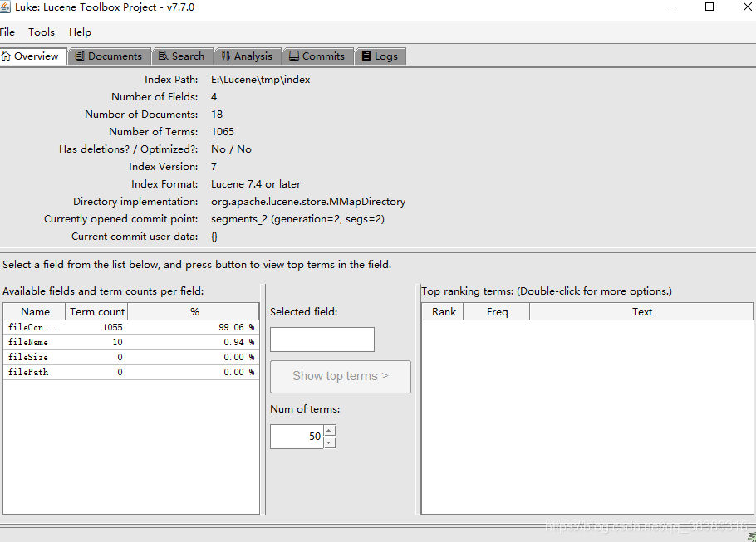Select the fileName field row
Image resolution: width=756 pixels, height=542 pixels.
point(131,342)
